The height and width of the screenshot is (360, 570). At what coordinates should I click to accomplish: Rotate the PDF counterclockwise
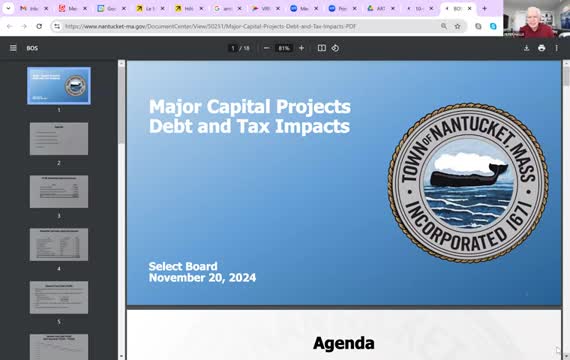(x=335, y=48)
